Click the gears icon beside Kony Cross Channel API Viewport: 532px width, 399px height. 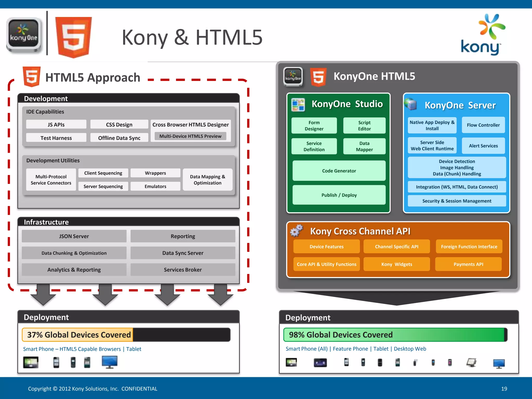click(297, 230)
